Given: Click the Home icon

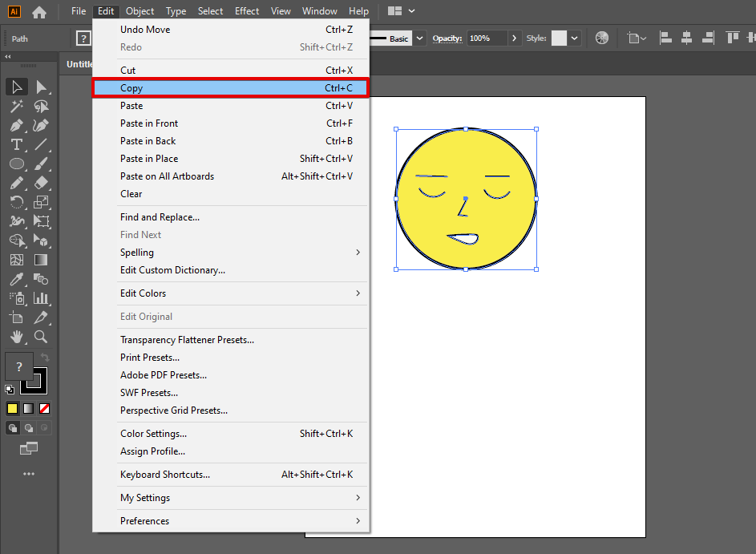Looking at the screenshot, I should coord(38,12).
